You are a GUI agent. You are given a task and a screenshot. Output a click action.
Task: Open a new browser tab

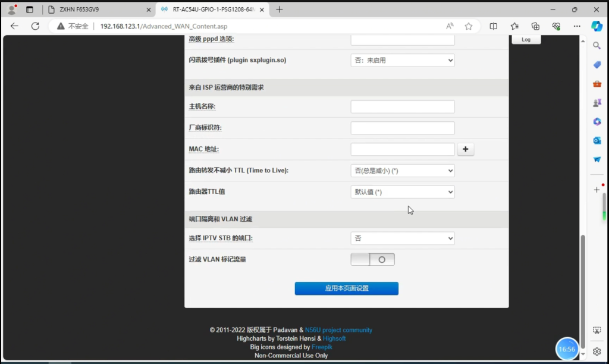(x=280, y=10)
